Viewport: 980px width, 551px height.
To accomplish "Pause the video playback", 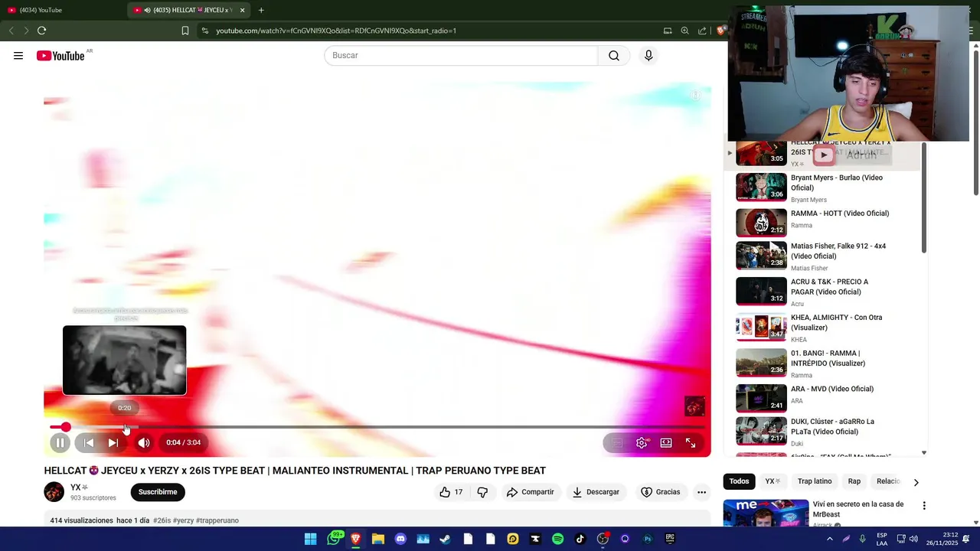I will click(60, 442).
